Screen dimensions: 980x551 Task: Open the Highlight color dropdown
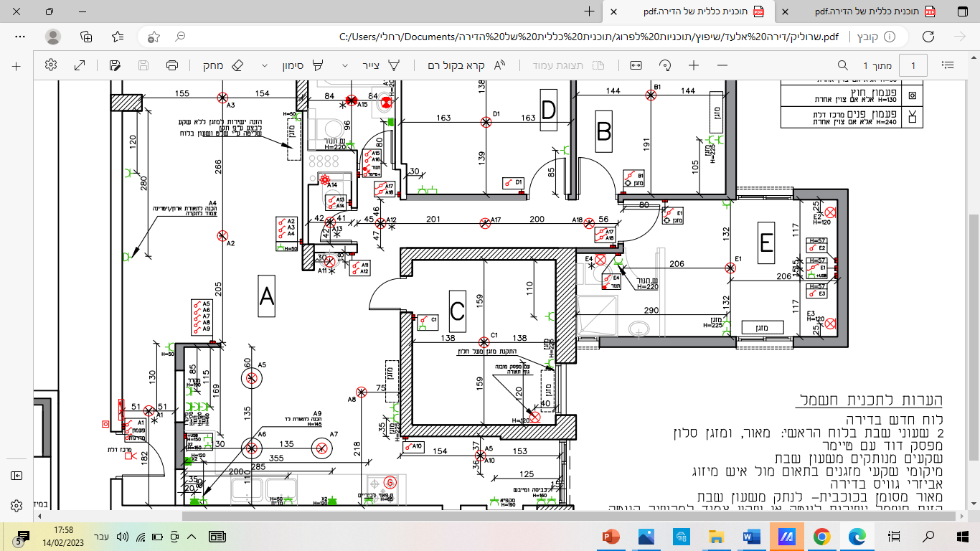[265, 65]
